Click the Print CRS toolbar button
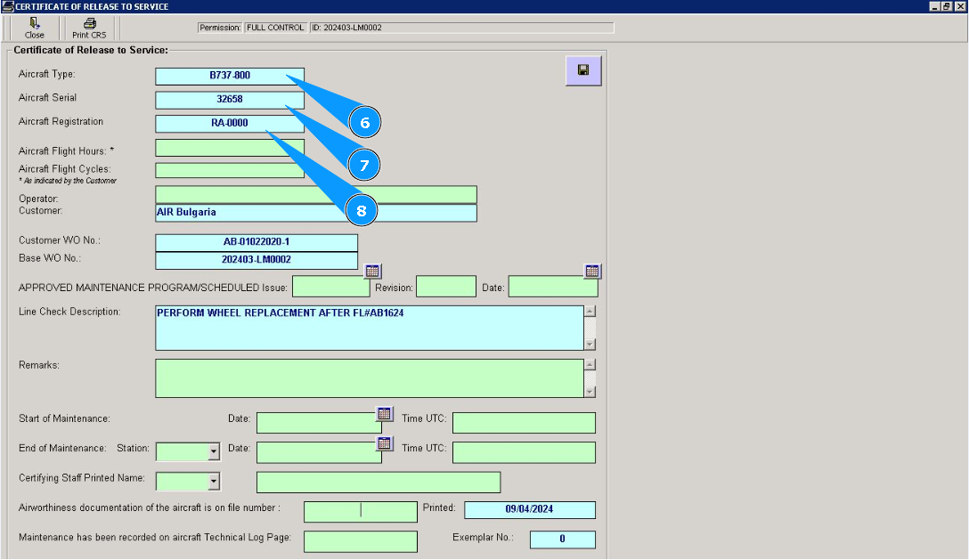Screen dimensions: 969x560 89,28
